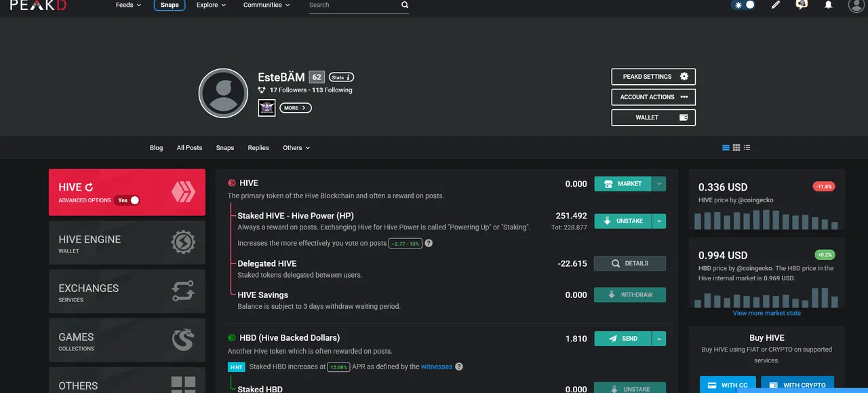This screenshot has height=393, width=868.
Task: Click the profile badge image
Action: coord(267,108)
